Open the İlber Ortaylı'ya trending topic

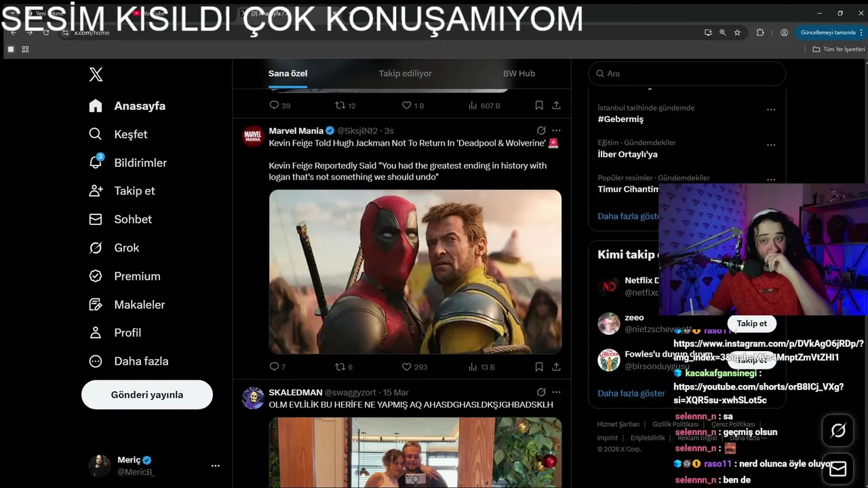627,155
